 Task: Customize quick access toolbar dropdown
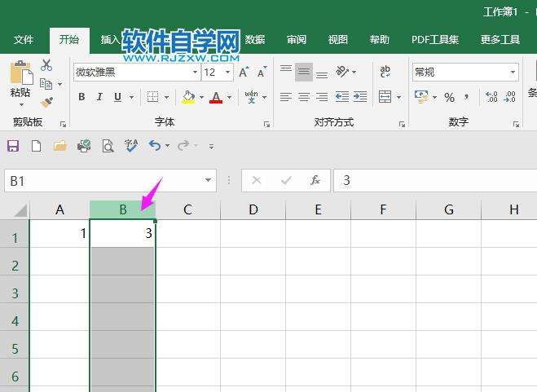point(211,147)
